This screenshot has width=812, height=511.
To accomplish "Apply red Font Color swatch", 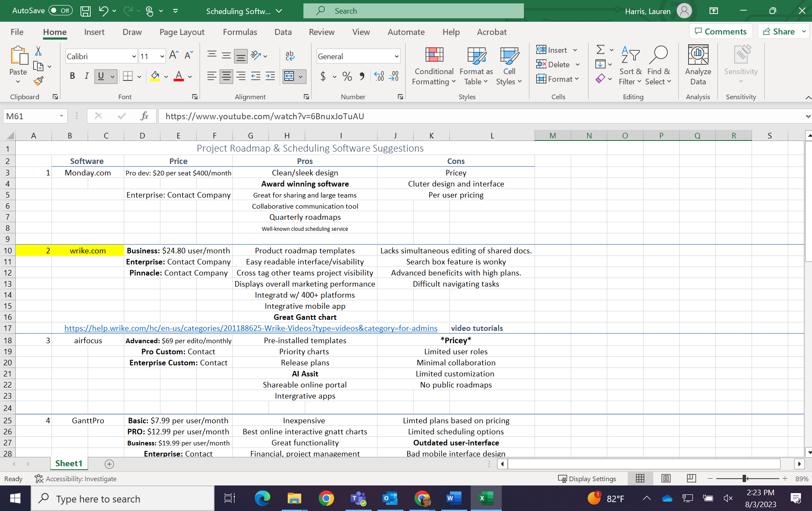I will click(x=179, y=76).
